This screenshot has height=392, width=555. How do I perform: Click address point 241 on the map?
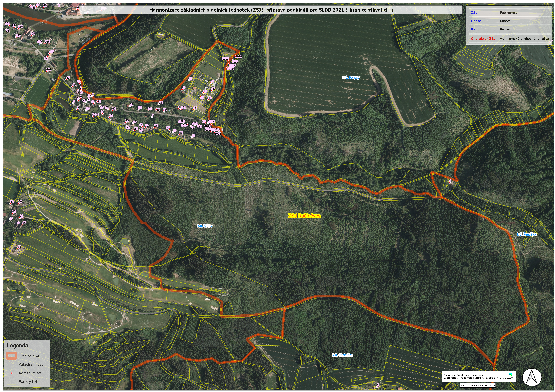click(x=49, y=70)
